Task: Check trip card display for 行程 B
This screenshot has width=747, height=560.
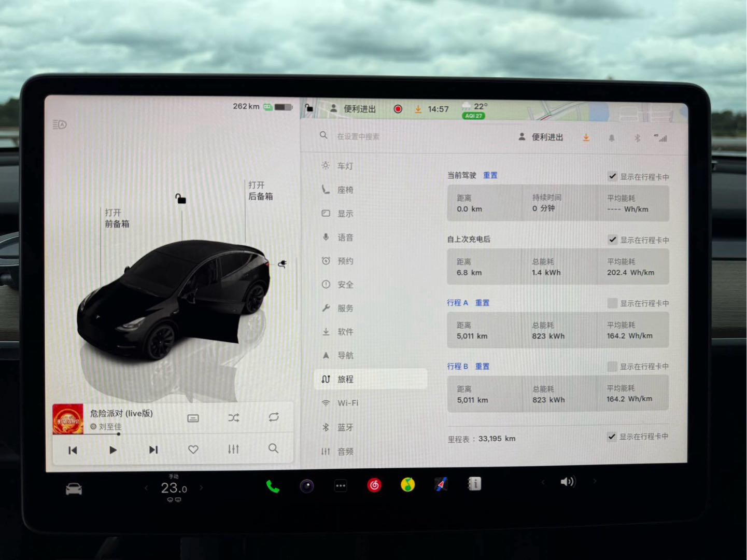Action: 612,367
